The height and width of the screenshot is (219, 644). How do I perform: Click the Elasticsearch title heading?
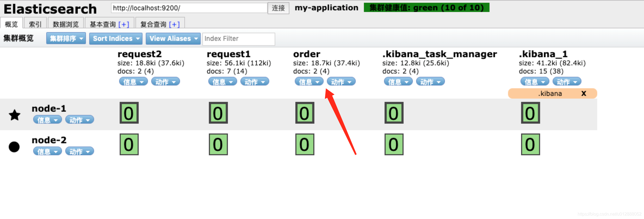click(x=50, y=9)
